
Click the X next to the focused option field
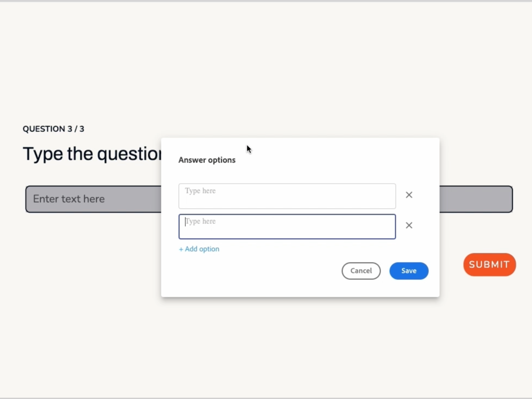[x=409, y=225]
